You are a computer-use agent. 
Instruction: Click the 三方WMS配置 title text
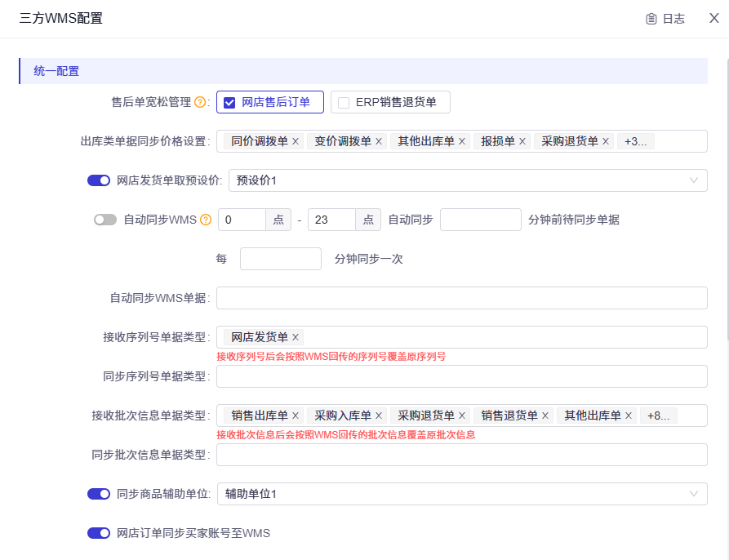click(x=61, y=18)
